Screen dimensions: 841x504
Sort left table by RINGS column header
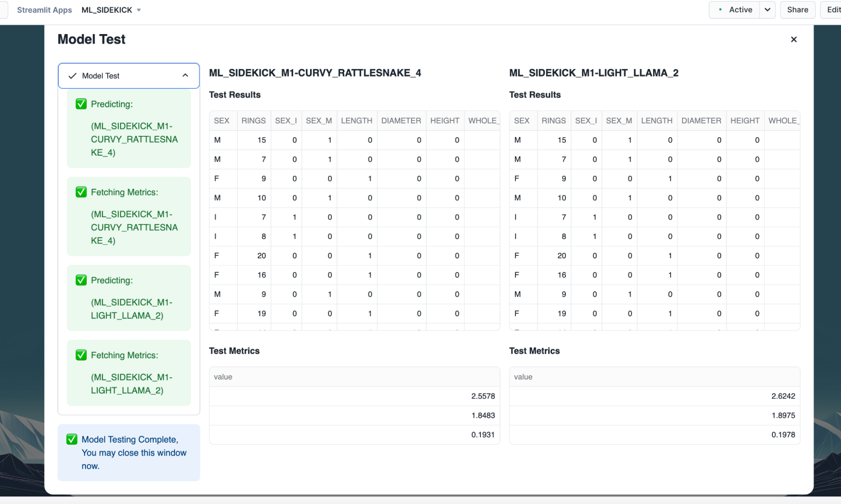[253, 121]
